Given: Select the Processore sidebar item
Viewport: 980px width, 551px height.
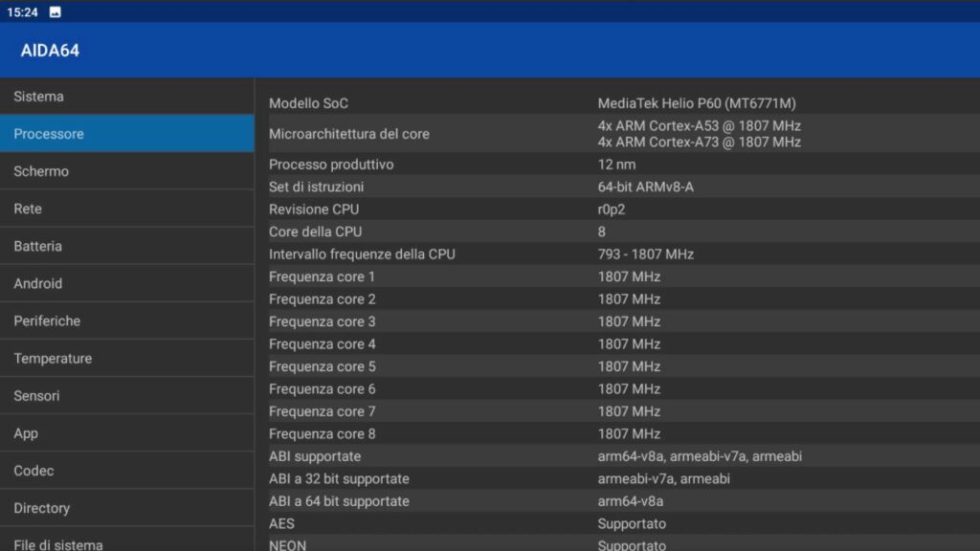Looking at the screenshot, I should click(x=126, y=134).
